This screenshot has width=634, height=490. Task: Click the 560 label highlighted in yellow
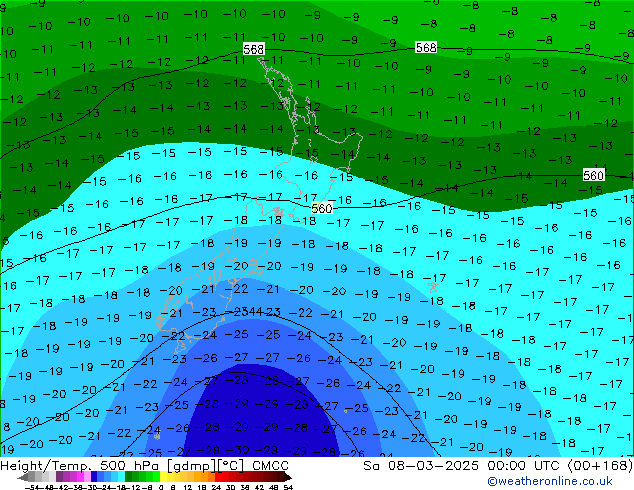point(322,208)
